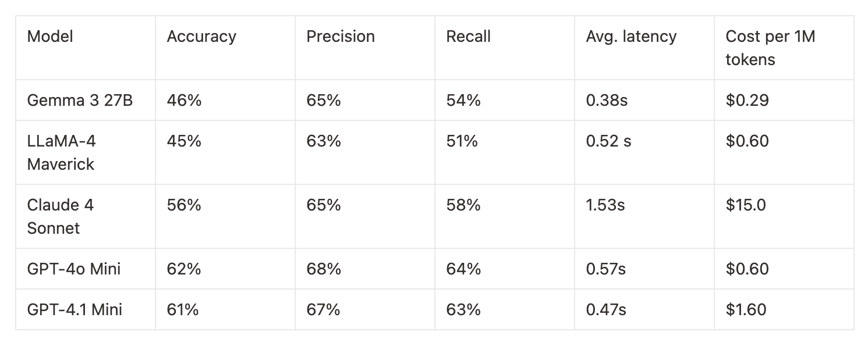This screenshot has width=868, height=346.
Task: Click the $15.0 cost cell
Action: click(x=784, y=216)
